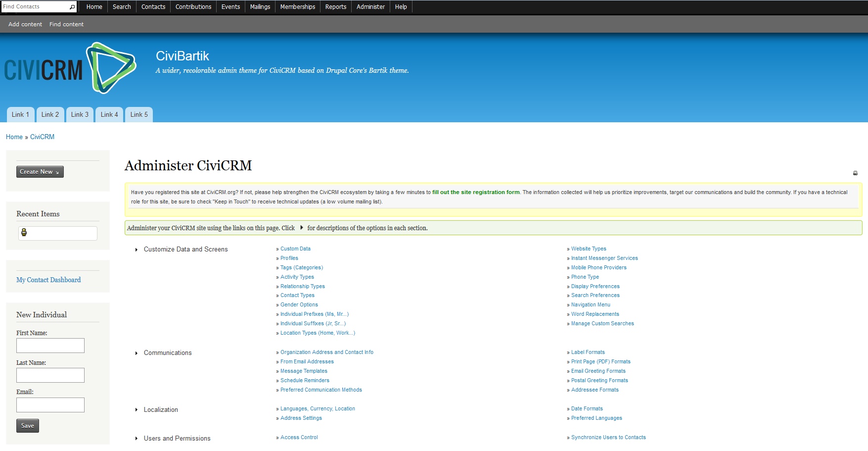Open the Date Formats link
The image size is (868, 451).
click(587, 409)
